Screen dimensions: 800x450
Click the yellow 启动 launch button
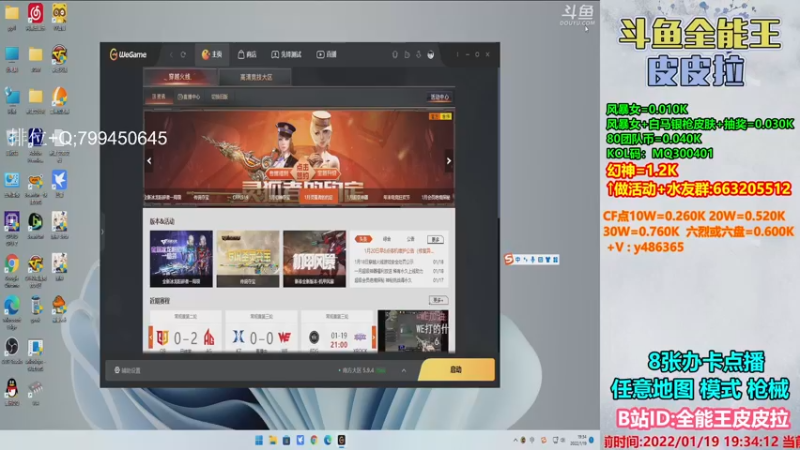pos(457,370)
